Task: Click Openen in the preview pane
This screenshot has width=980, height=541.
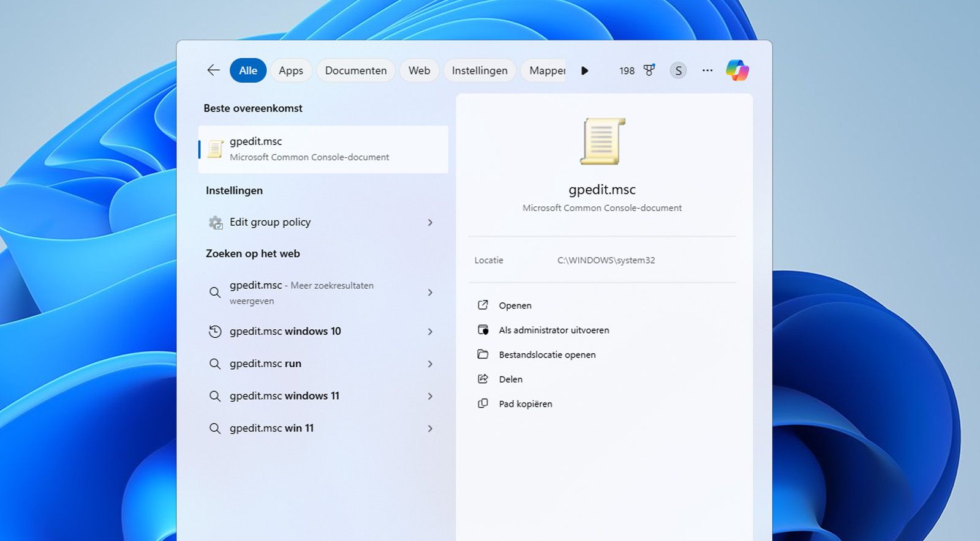Action: [x=515, y=305]
